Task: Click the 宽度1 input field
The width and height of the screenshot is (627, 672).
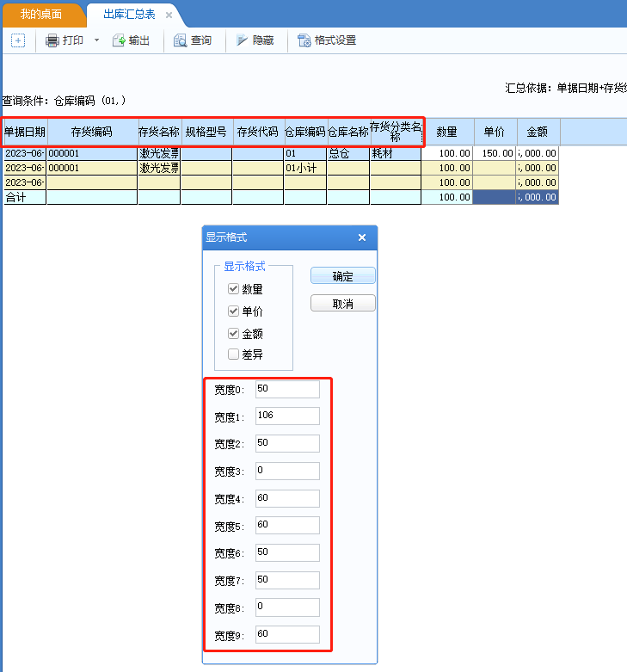Action: pos(287,416)
